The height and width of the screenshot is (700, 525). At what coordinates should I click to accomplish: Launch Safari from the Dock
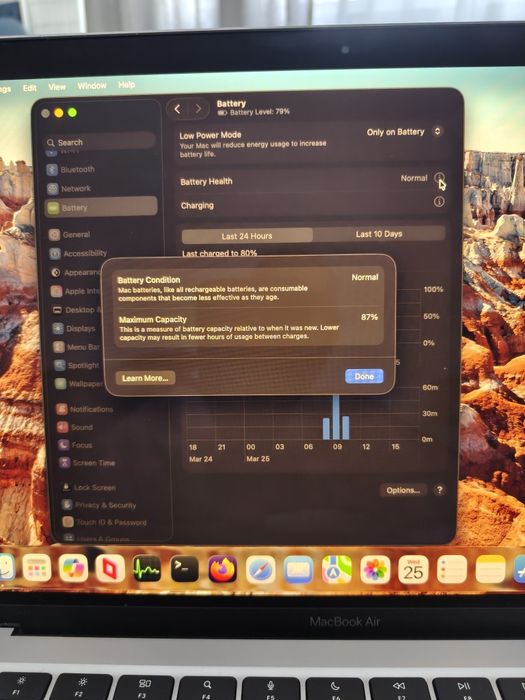pyautogui.click(x=261, y=569)
